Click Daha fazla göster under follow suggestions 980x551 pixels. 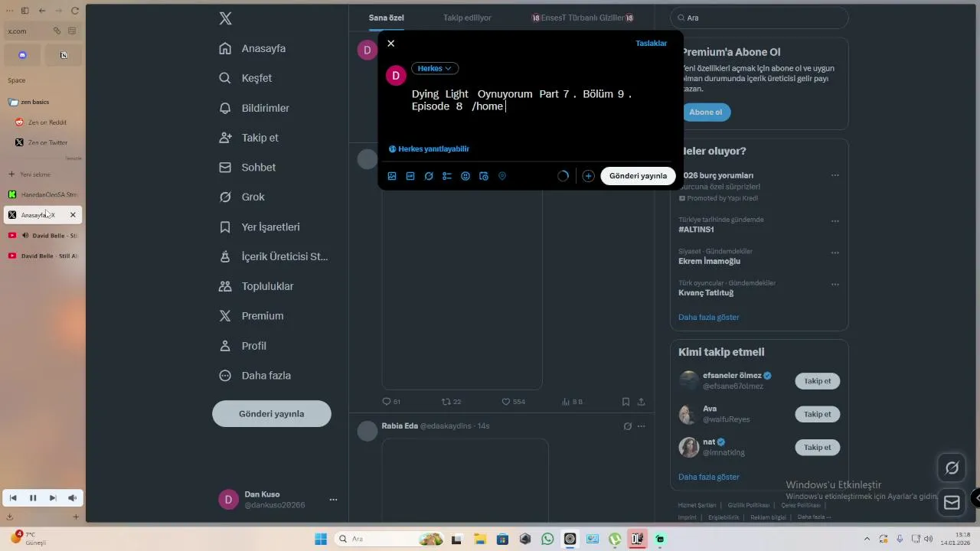tap(709, 478)
